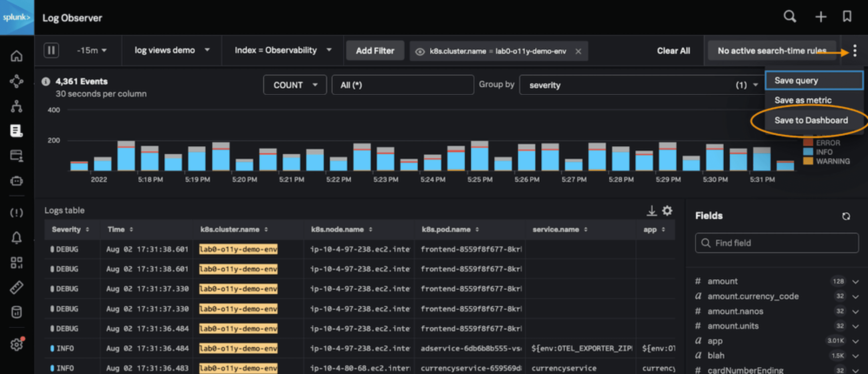Click Clear All filters
Image resolution: width=868 pixels, height=374 pixels.
[x=673, y=50]
